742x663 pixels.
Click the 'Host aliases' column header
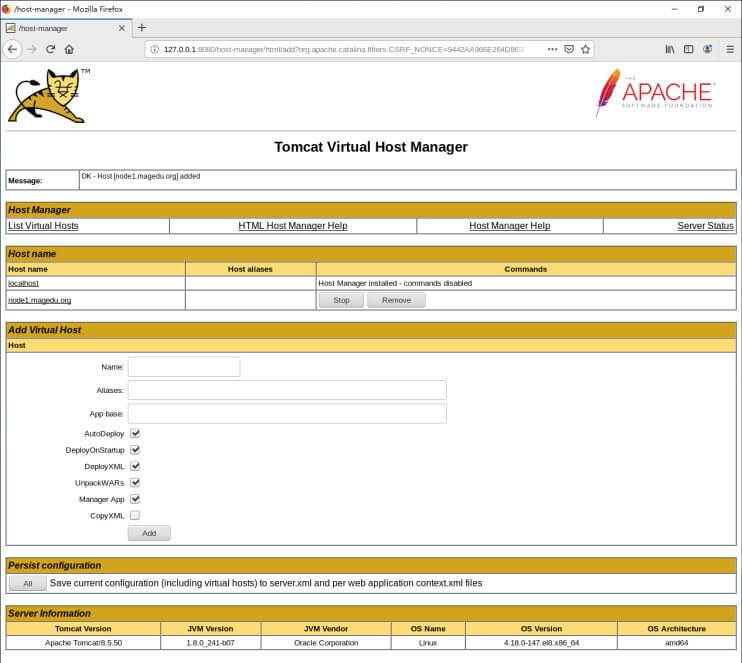click(x=250, y=269)
